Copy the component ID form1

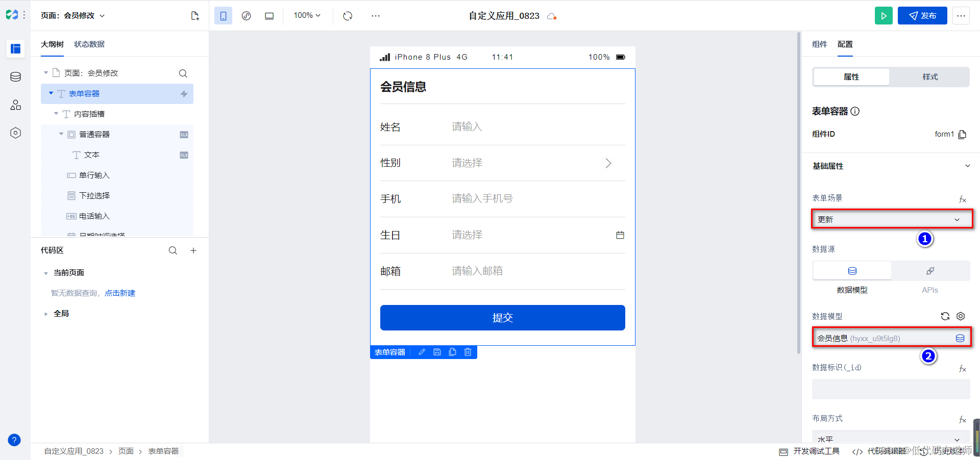coord(963,134)
